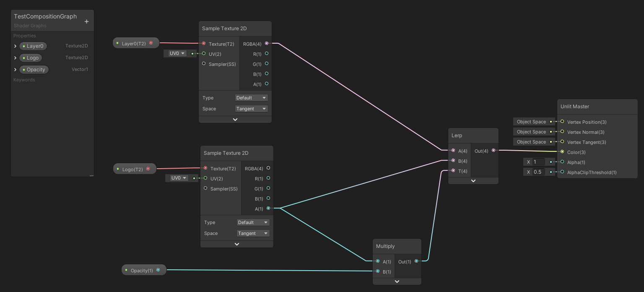Click the Multiply node's Out(1) output port
The image size is (644, 292).
point(416,261)
